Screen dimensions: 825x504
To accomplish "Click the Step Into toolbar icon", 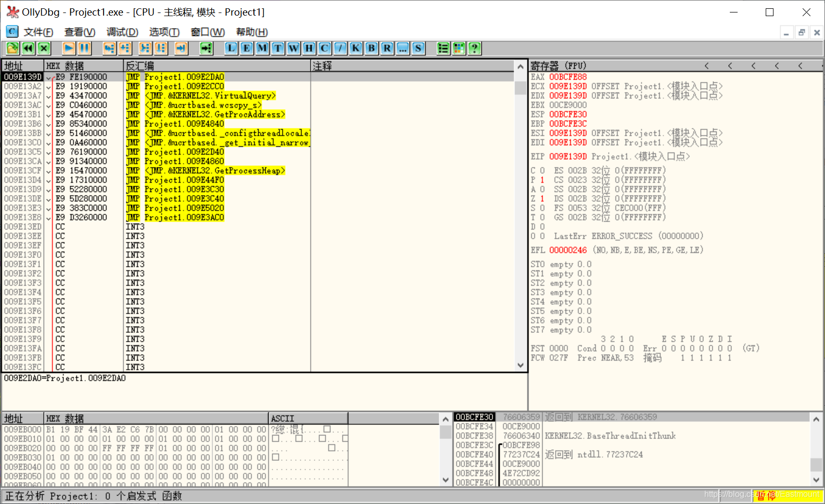I will pos(109,48).
